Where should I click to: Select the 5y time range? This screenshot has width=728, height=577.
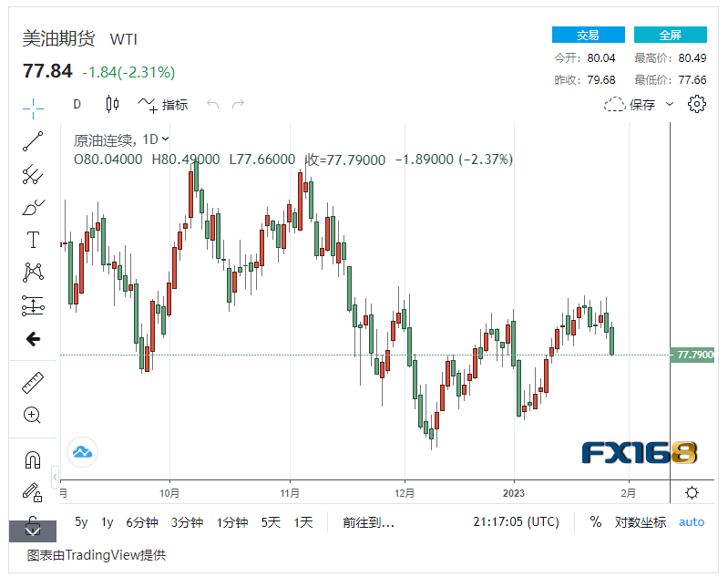click(81, 522)
